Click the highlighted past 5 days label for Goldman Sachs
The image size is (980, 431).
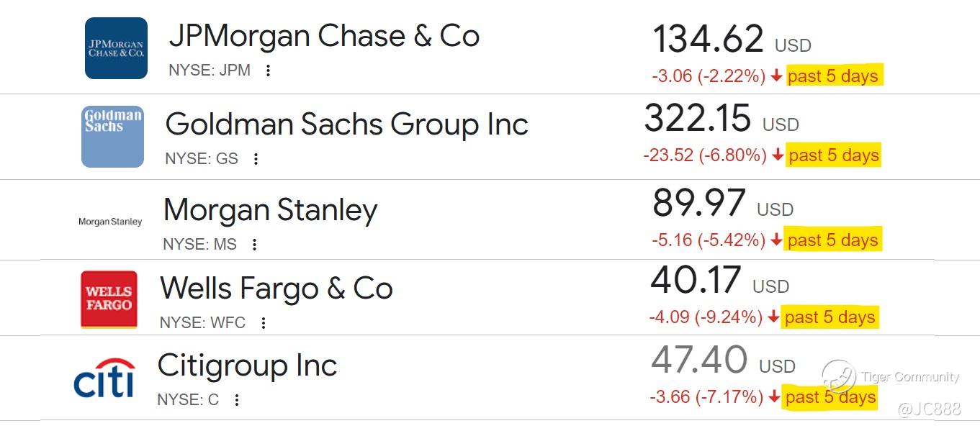pyautogui.click(x=834, y=155)
